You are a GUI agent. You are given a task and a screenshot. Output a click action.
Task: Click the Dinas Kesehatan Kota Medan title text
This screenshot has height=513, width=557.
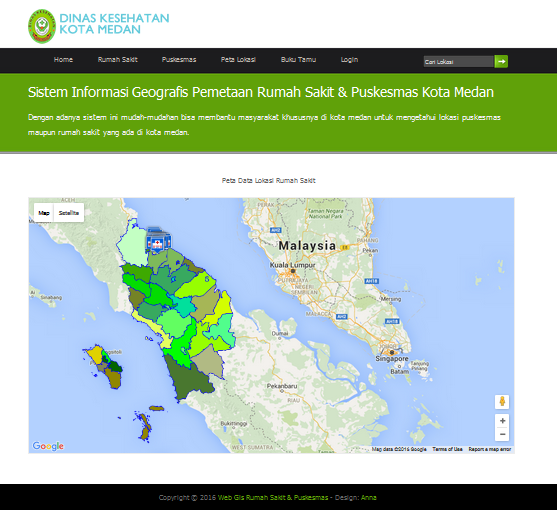coord(114,24)
